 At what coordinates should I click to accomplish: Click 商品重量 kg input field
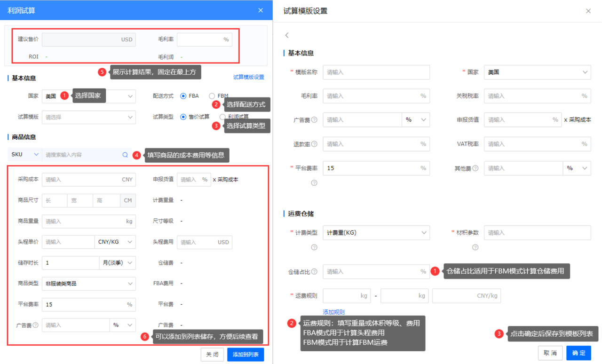coord(89,221)
